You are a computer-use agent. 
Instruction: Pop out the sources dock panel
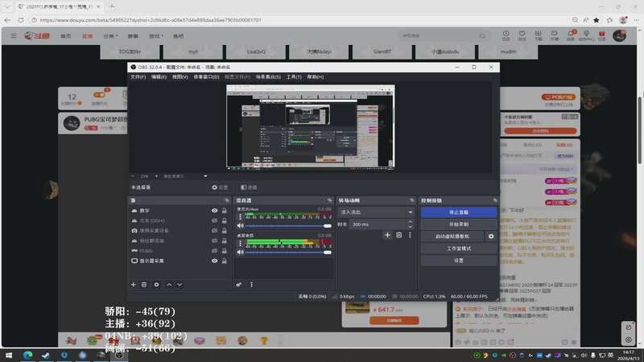click(x=227, y=200)
